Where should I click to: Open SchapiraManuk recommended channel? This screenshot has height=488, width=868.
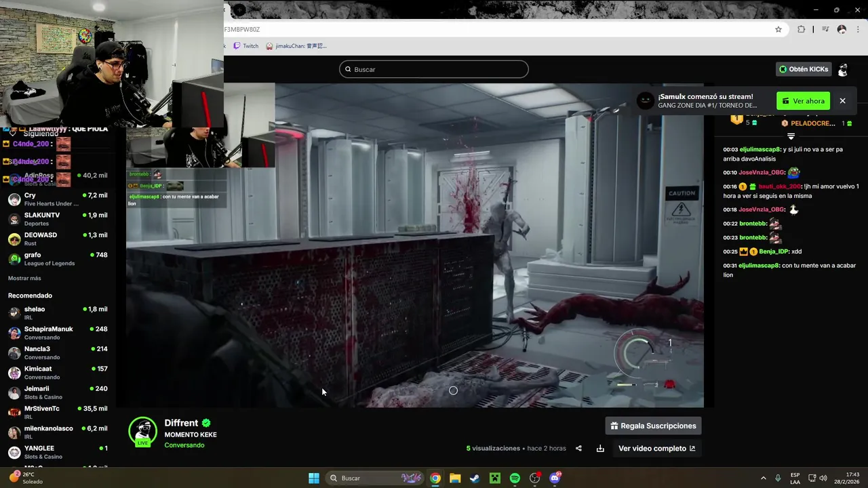[58, 333]
